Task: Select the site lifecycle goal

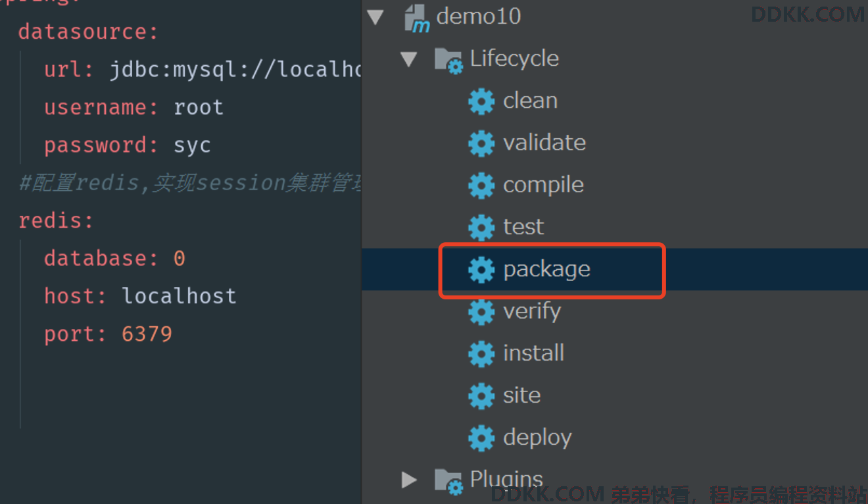Action: pyautogui.click(x=522, y=395)
